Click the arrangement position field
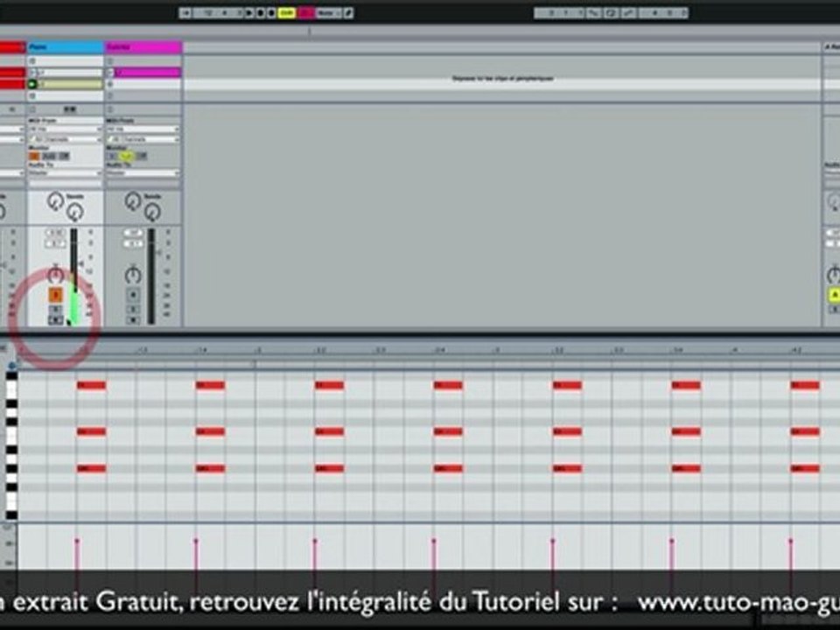840x630 pixels. pos(218,12)
